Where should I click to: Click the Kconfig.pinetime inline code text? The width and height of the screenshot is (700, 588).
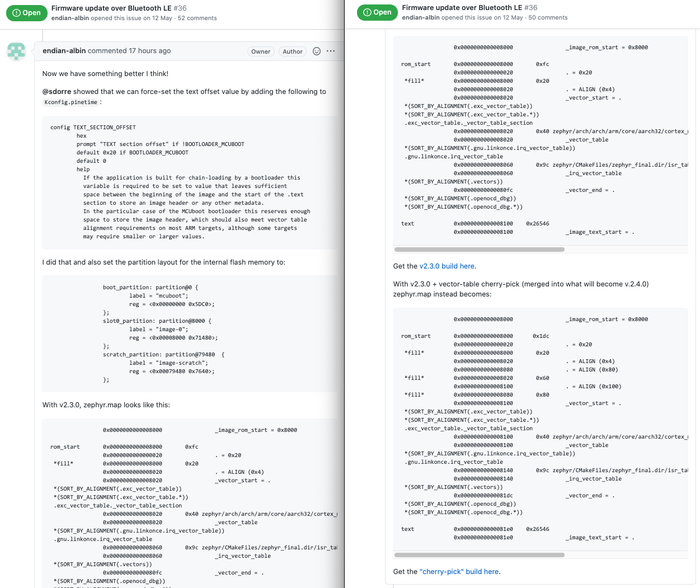coord(71,102)
